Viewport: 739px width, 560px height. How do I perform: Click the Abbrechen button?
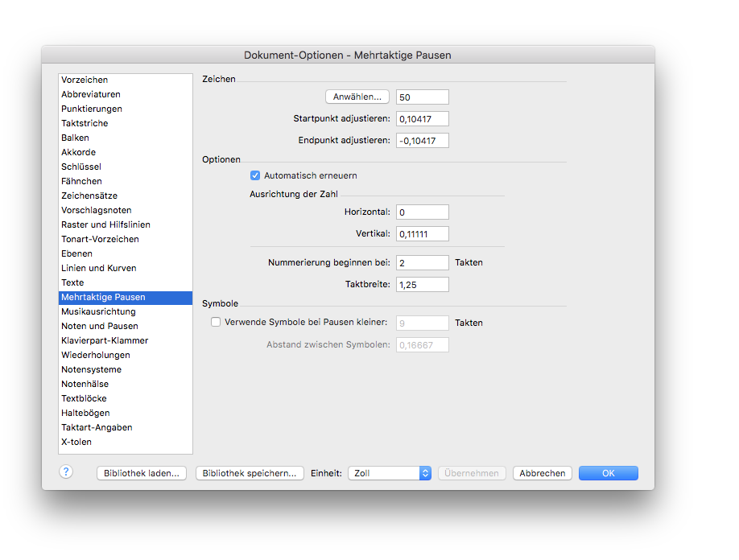point(542,473)
